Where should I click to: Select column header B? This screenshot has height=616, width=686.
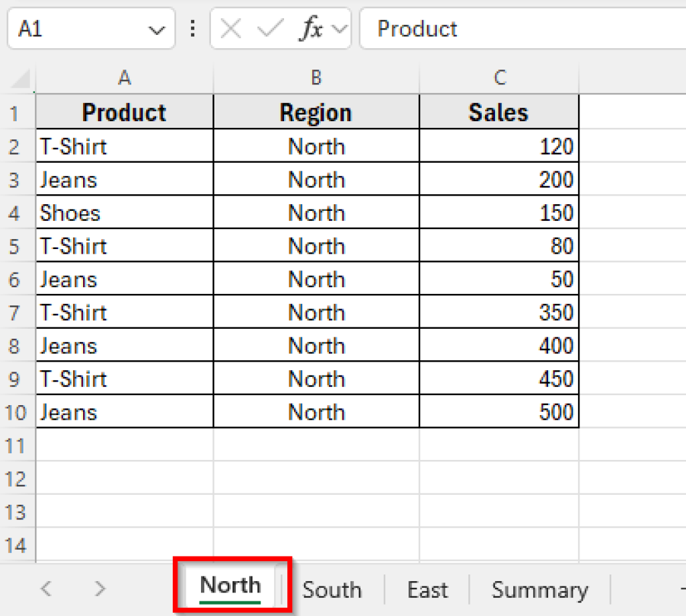click(x=316, y=78)
